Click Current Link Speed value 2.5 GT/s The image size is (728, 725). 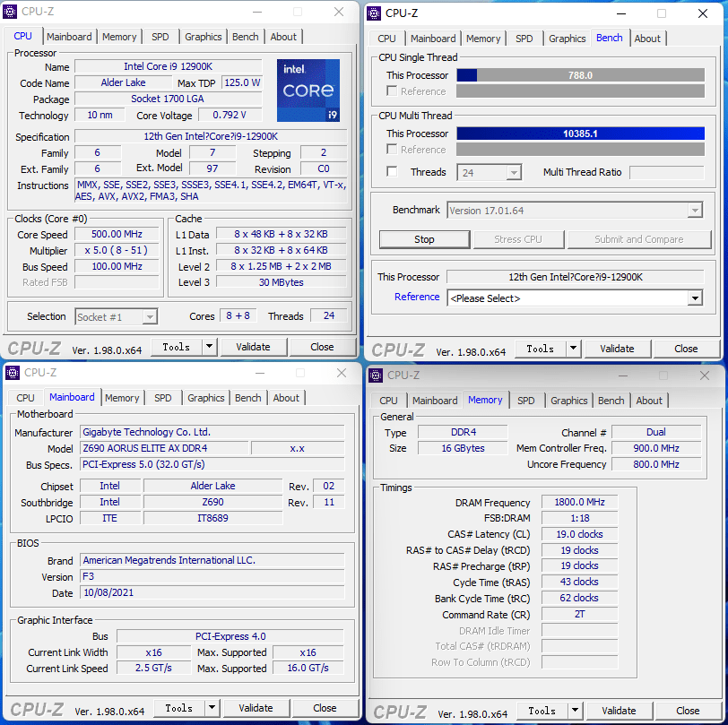153,668
